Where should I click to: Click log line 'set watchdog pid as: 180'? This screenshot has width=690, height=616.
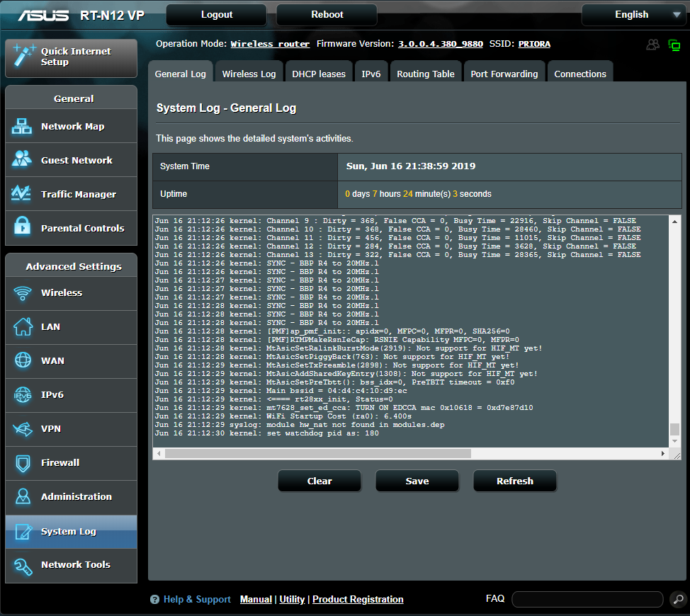point(266,433)
